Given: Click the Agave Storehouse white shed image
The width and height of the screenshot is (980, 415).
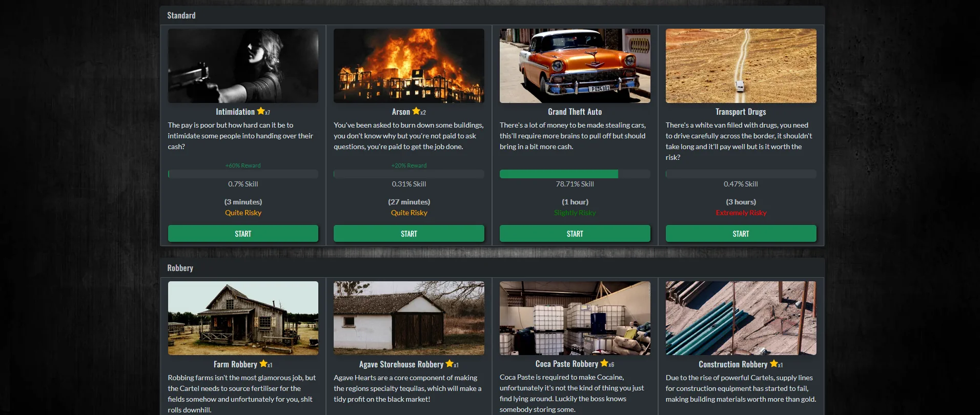Looking at the screenshot, I should [409, 318].
